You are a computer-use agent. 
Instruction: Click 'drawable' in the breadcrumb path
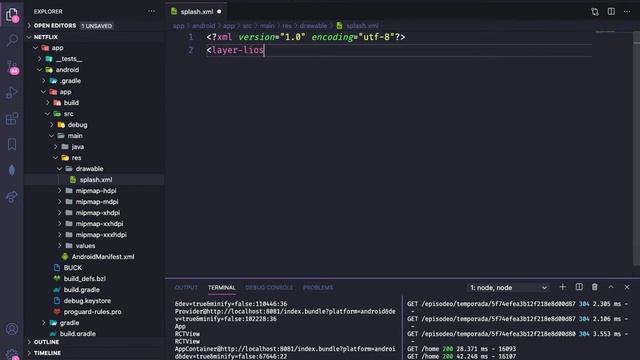pos(313,26)
